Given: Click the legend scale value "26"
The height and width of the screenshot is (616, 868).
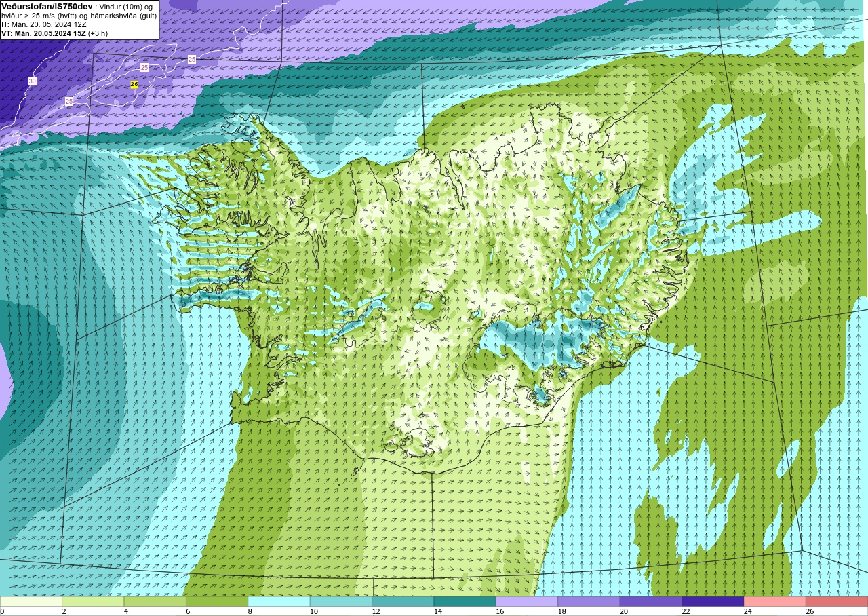Looking at the screenshot, I should 810,611.
